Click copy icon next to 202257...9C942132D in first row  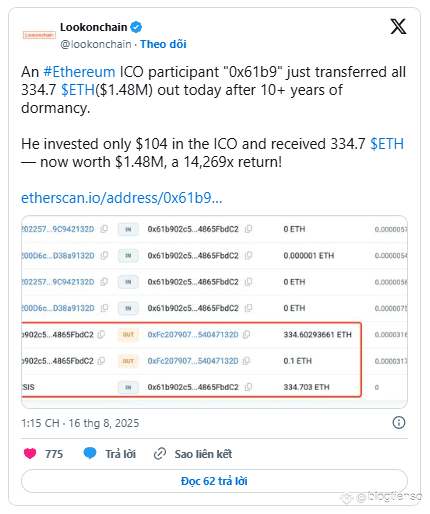click(104, 229)
